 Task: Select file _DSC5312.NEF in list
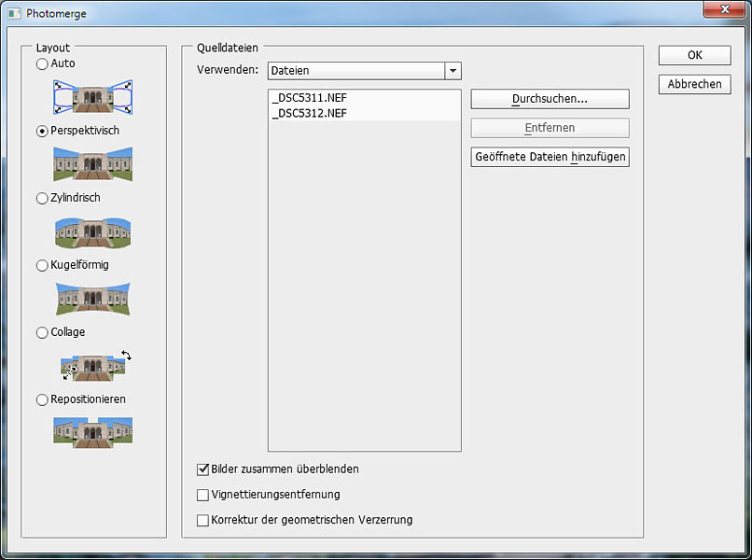point(365,113)
